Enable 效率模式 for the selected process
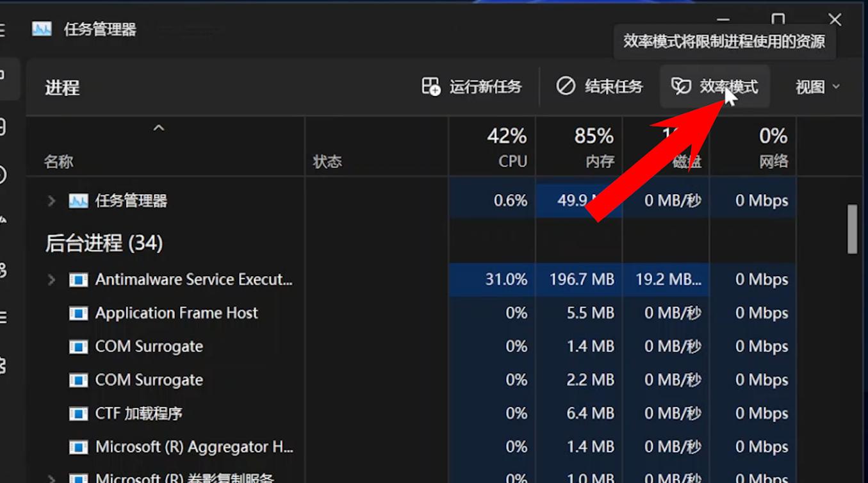The width and height of the screenshot is (868, 483). click(x=714, y=86)
